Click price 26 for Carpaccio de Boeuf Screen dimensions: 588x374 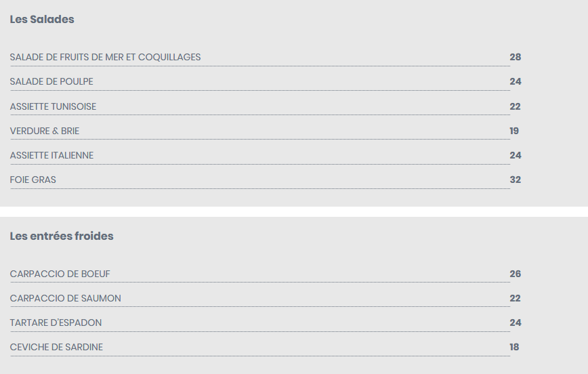516,274
